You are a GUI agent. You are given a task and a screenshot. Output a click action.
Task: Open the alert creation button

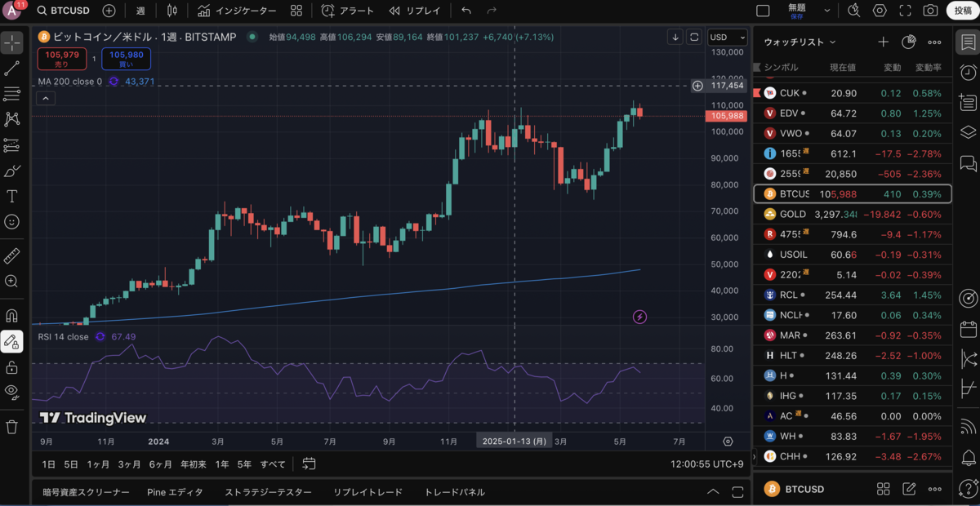point(347,11)
